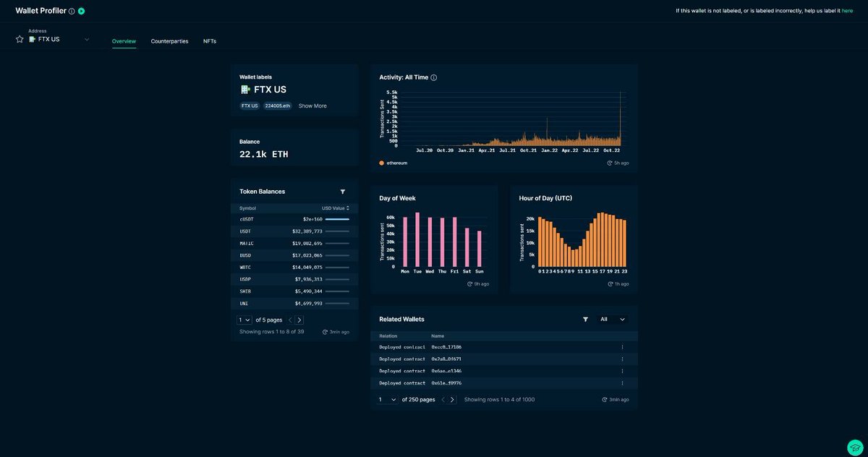
Task: Star the FTX US address as favorite
Action: click(20, 39)
